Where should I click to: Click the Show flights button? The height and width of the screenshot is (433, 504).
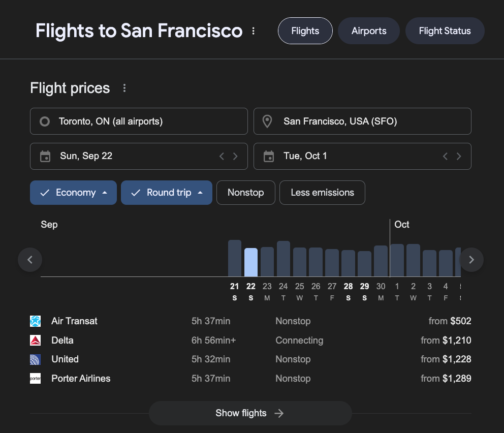coord(250,413)
